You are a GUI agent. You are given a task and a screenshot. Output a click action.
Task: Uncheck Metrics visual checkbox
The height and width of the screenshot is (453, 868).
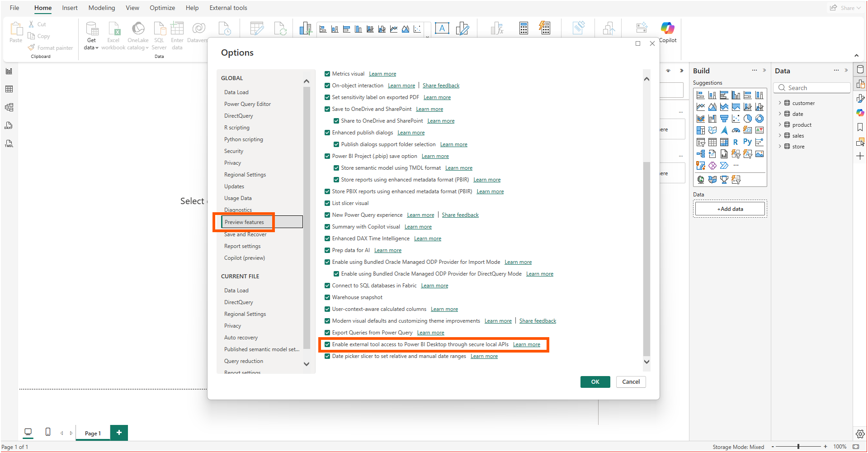(327, 74)
